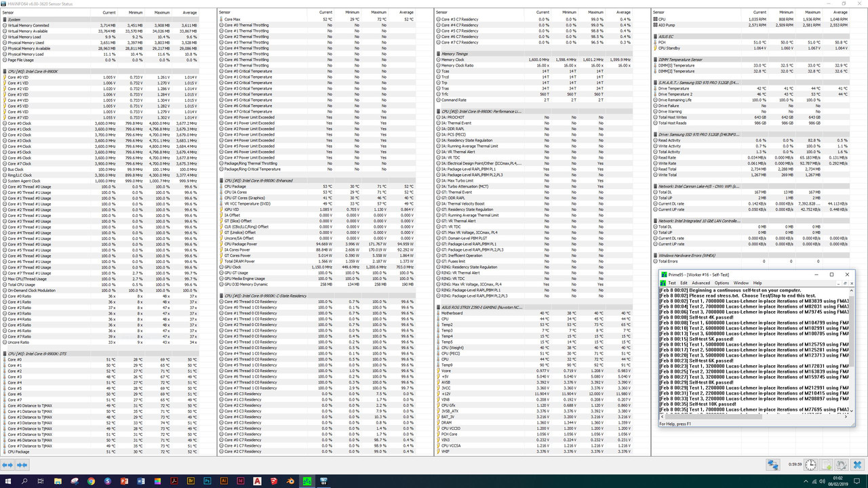
Task: Open HWiNFO settings with the gear icon
Action: pyautogui.click(x=841, y=465)
